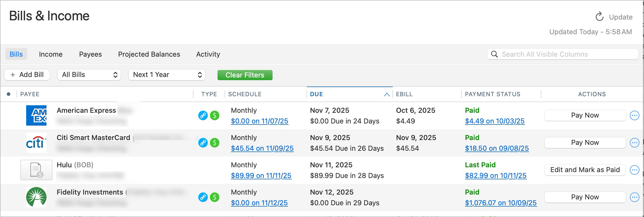
Task: Click the Add Bill button
Action: [x=27, y=75]
